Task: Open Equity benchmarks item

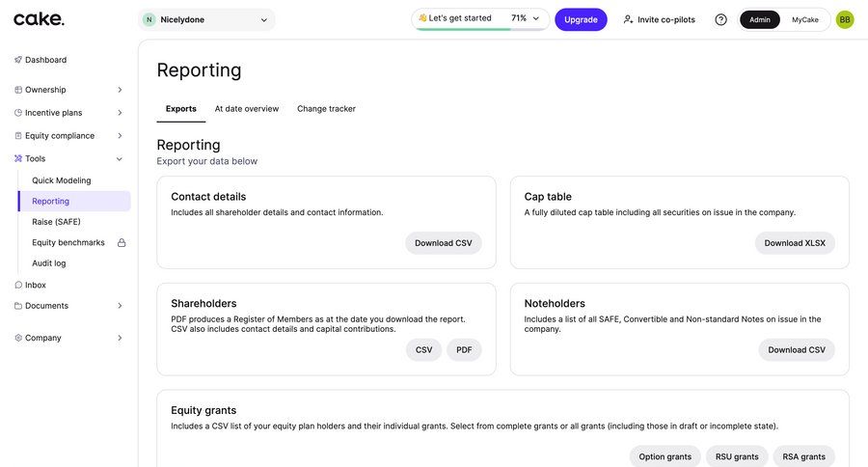Action: tap(68, 242)
